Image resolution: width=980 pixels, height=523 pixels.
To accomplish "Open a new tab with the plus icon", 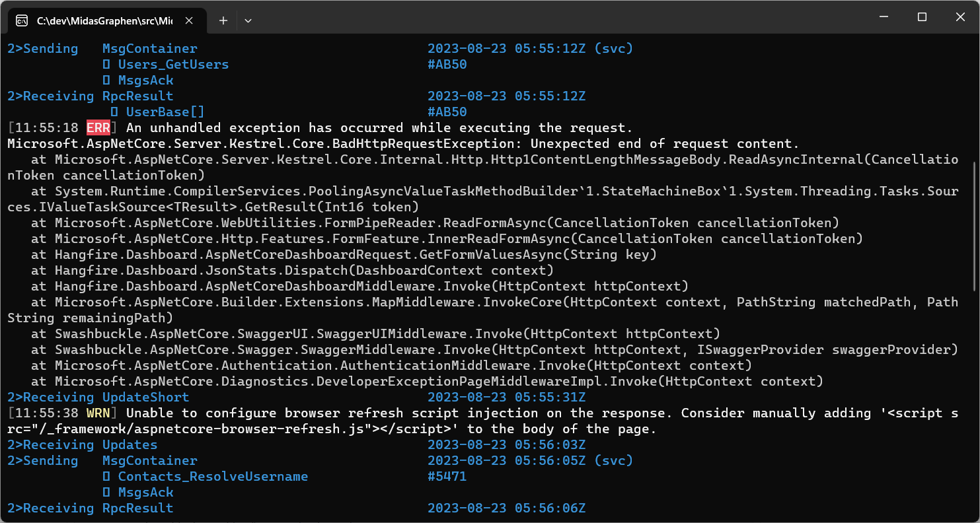I will pyautogui.click(x=223, y=20).
